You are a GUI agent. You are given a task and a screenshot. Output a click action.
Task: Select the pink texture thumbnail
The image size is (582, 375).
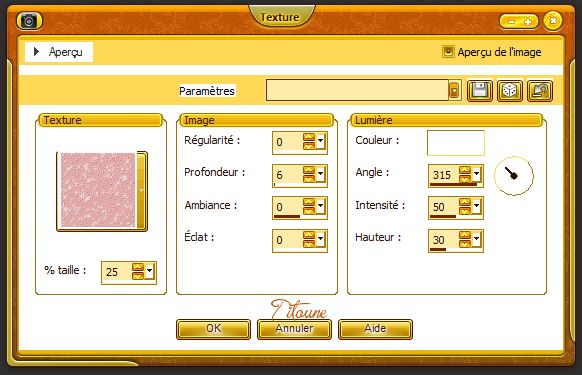(98, 190)
